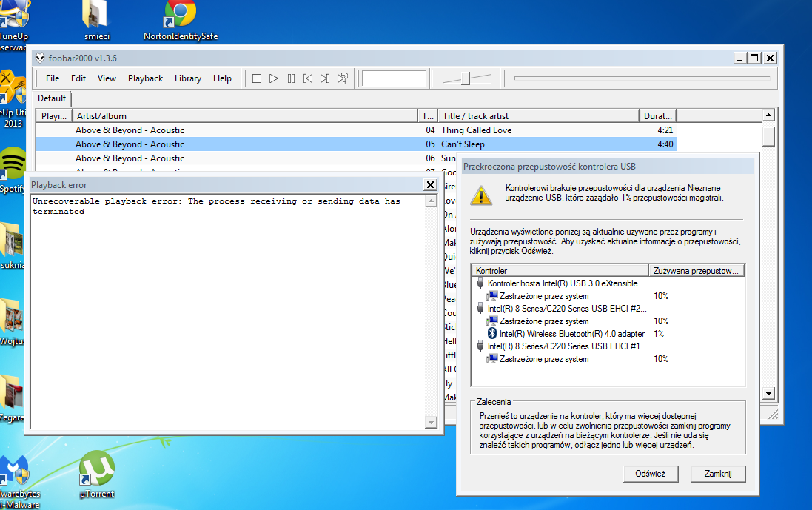The width and height of the screenshot is (812, 510).
Task: Minimize the foobar2000 window
Action: click(x=739, y=58)
